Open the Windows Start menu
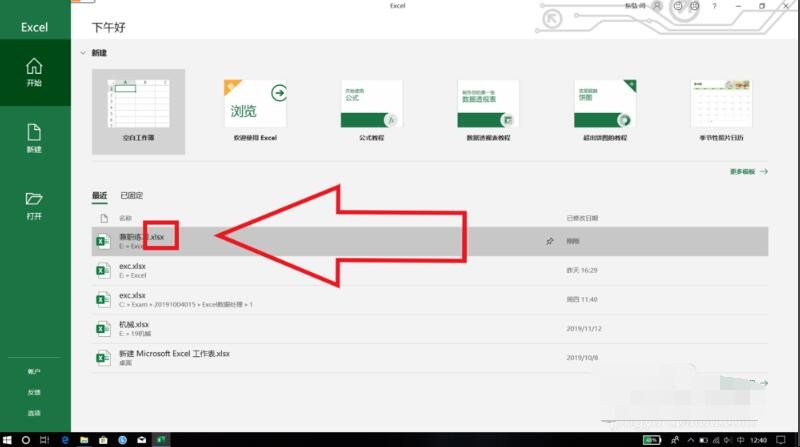Screen dimensions: 800x447 point(8,439)
